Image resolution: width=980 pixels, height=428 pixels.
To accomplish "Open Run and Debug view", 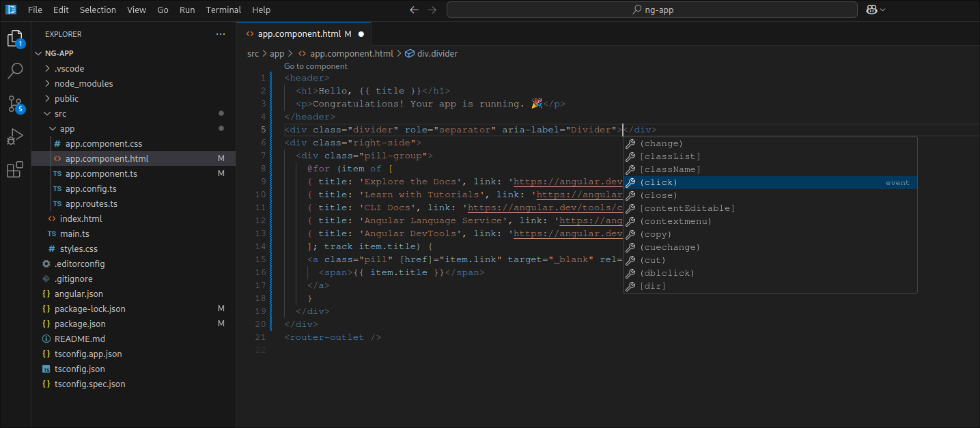I will [x=15, y=137].
